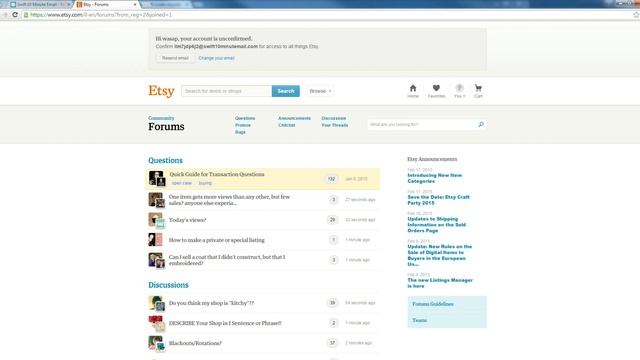
Task: Go to Chitchat forum nav link
Action: pos(287,125)
